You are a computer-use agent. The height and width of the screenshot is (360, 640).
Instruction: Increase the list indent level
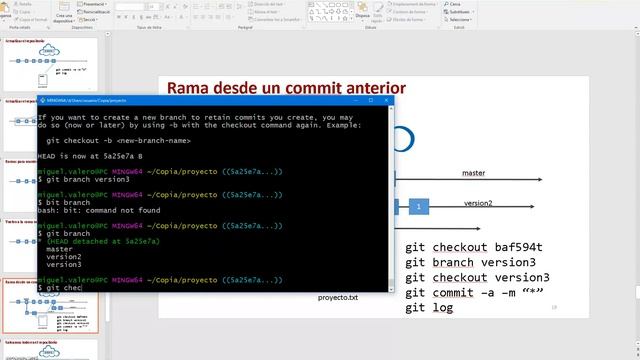click(229, 7)
